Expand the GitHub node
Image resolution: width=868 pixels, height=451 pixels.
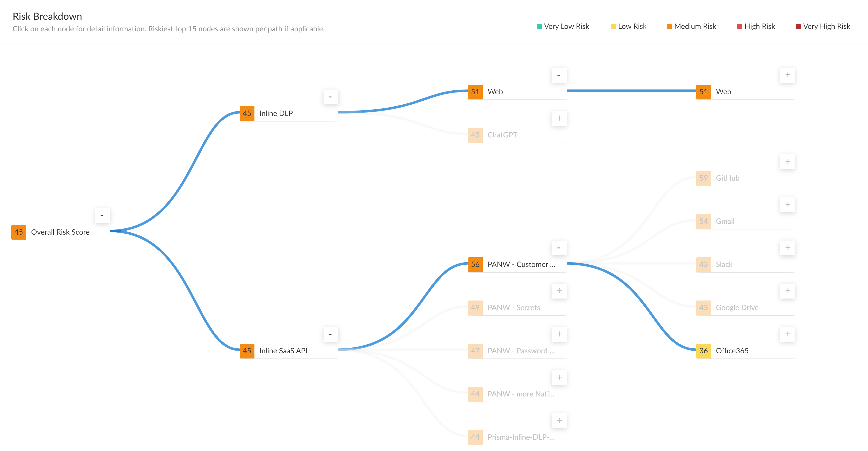click(x=788, y=161)
